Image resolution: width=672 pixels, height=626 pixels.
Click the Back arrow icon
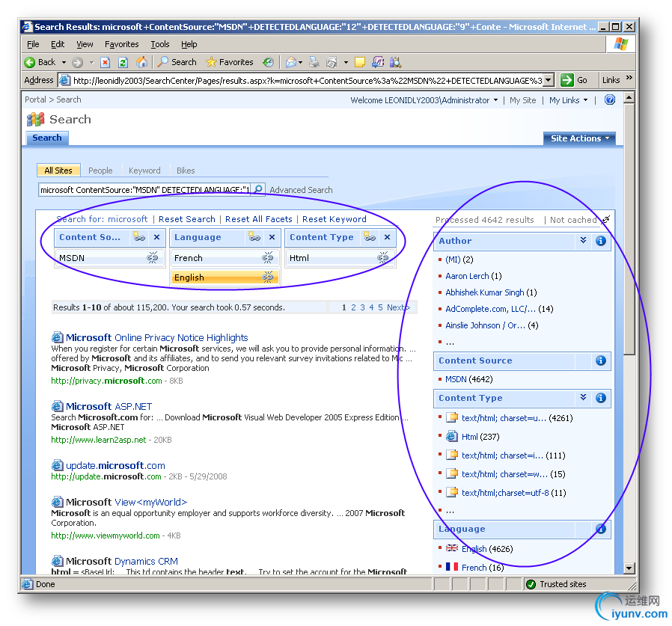click(30, 63)
